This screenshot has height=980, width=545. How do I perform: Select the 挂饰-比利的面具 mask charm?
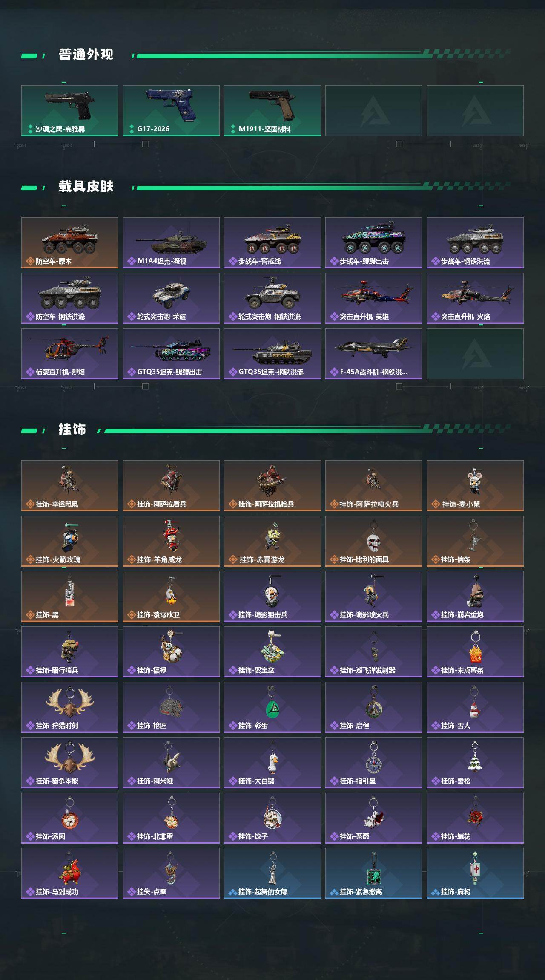coord(374,541)
